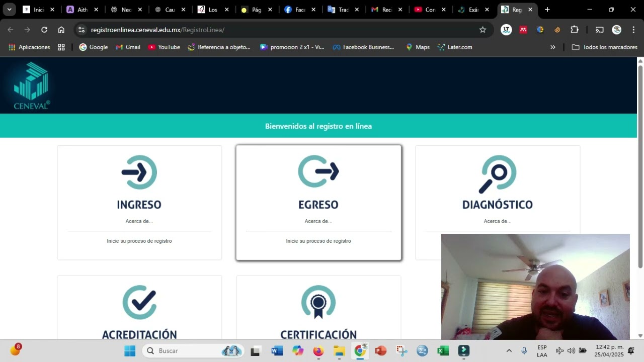Viewport: 644px width, 362px height.
Task: Open a new browser tab
Action: pos(547,10)
